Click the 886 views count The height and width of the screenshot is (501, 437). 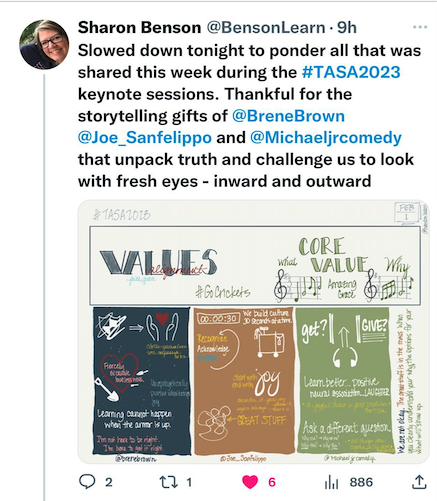361,482
